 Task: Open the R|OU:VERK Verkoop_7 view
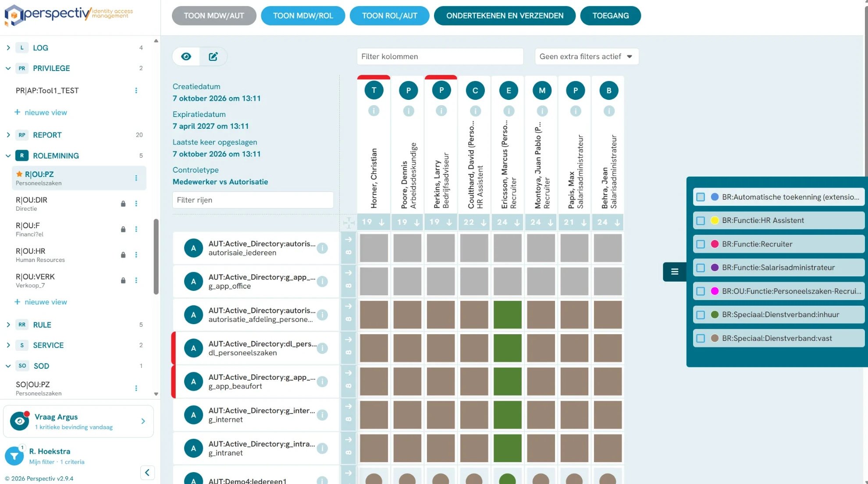click(x=36, y=280)
